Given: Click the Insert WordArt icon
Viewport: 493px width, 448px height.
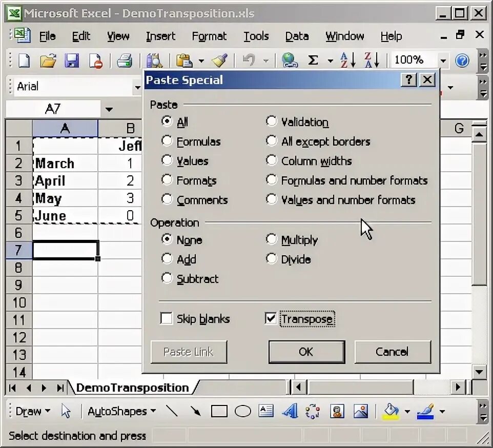Looking at the screenshot, I should [290, 411].
